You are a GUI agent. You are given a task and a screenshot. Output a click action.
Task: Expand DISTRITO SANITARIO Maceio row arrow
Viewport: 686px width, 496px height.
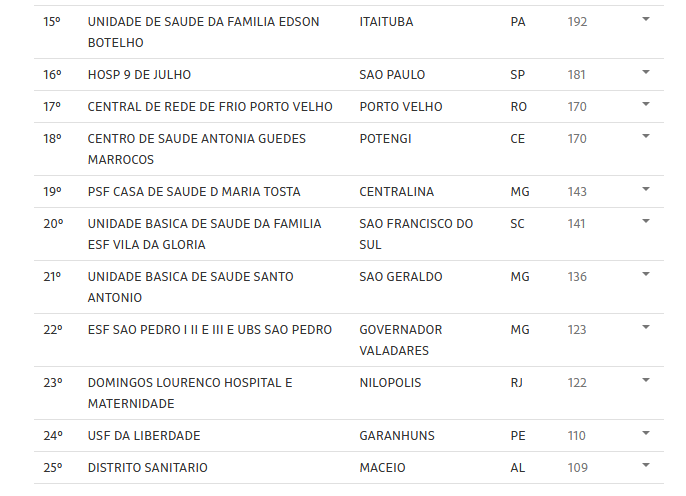tap(645, 465)
